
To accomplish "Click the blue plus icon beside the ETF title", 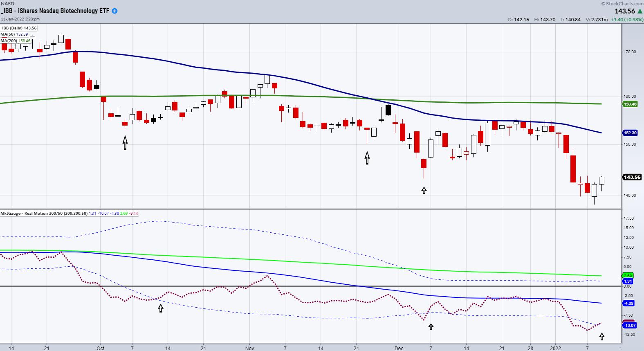I will click(x=114, y=11).
